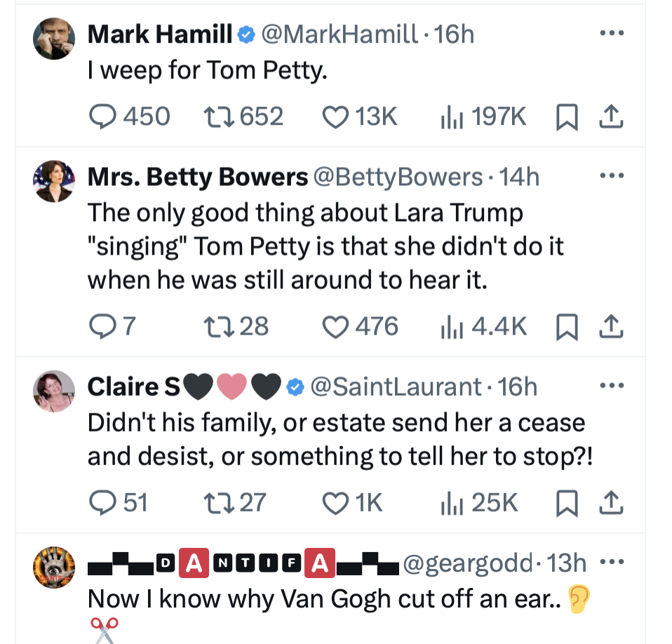Open more menu on Betty Bowers' tweet

point(612,176)
